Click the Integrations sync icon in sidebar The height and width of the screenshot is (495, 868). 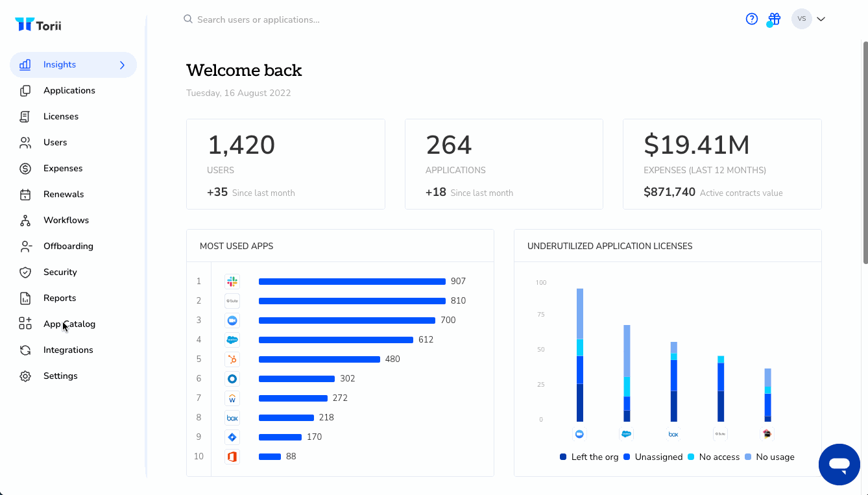[25, 350]
